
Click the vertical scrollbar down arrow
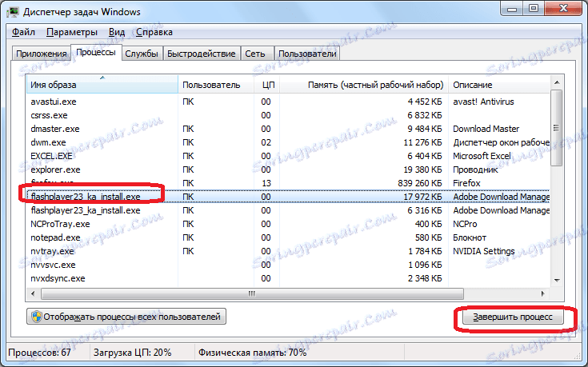tap(557, 280)
